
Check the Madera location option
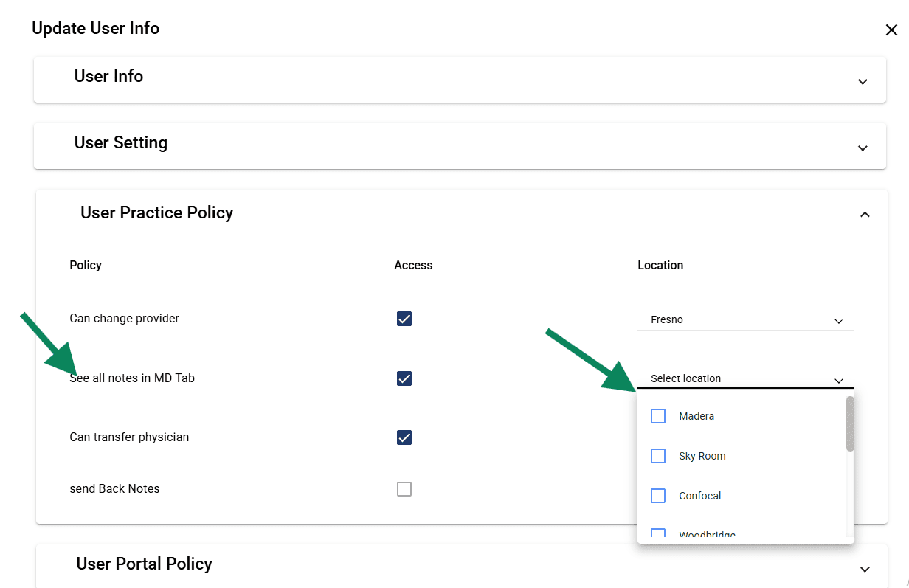coord(657,415)
